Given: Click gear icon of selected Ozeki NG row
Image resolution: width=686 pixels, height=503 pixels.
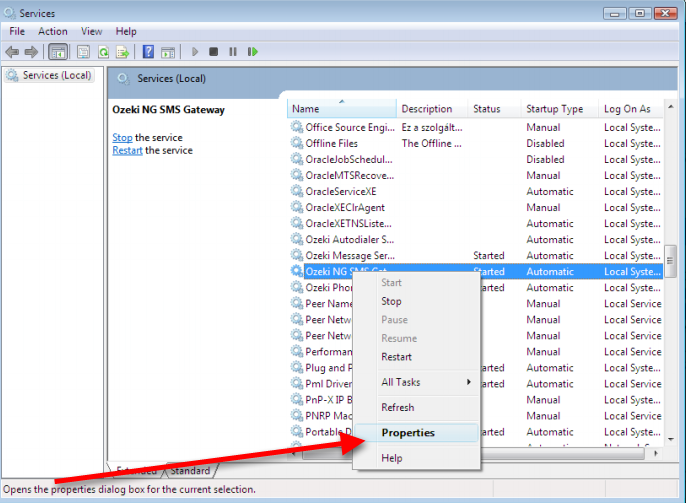Looking at the screenshot, I should pyautogui.click(x=297, y=271).
